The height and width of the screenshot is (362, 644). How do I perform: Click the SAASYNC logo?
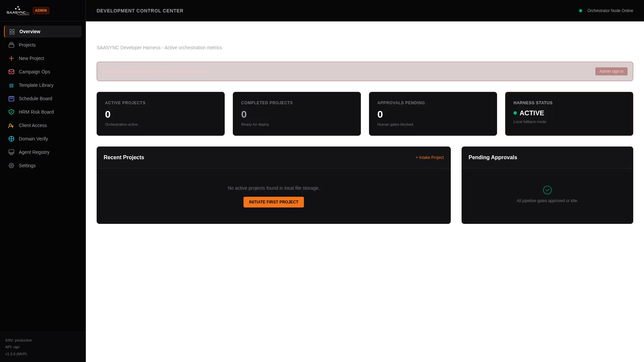[x=18, y=11]
